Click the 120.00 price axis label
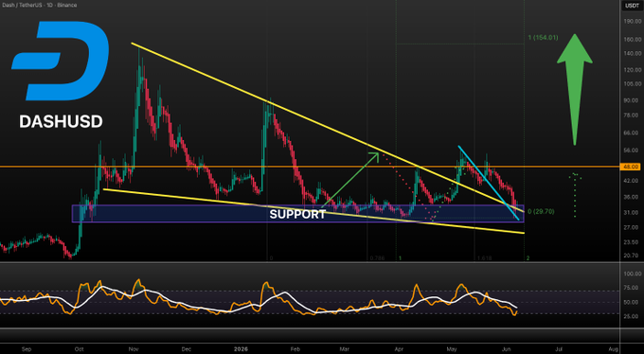 pos(633,70)
